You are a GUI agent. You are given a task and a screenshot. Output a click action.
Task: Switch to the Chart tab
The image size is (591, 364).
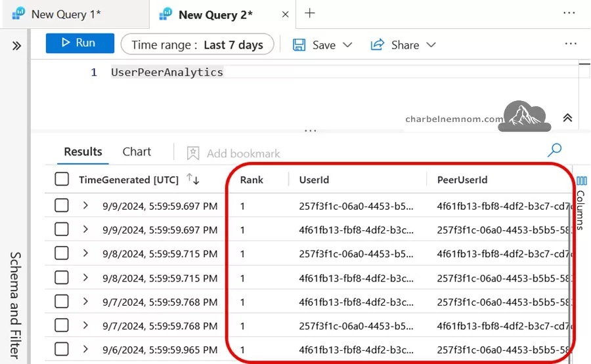(137, 152)
